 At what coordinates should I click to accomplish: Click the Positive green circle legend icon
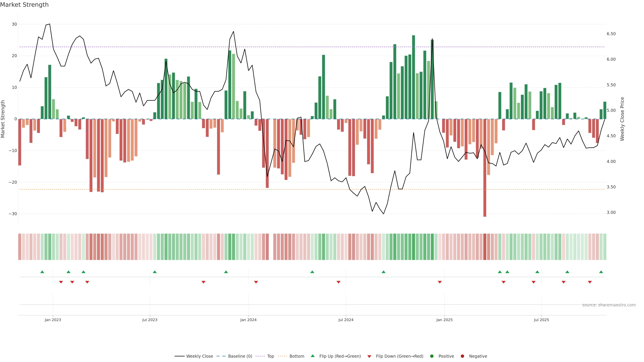point(432,356)
